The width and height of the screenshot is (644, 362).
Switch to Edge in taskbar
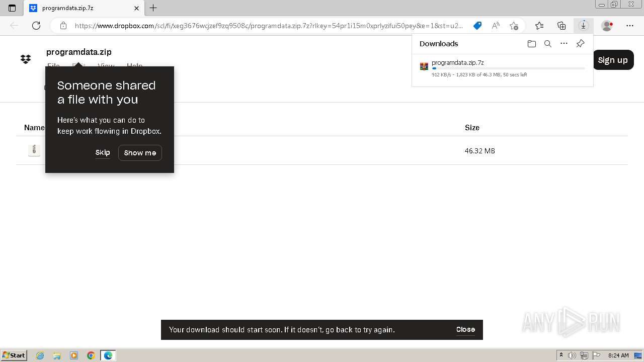tap(108, 355)
